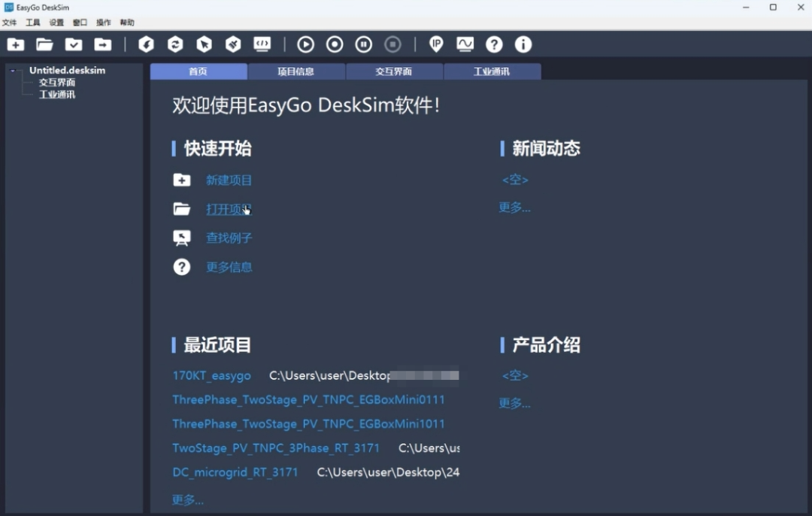The height and width of the screenshot is (516, 812).
Task: Click 更多... under 产品介绍
Action: (515, 404)
